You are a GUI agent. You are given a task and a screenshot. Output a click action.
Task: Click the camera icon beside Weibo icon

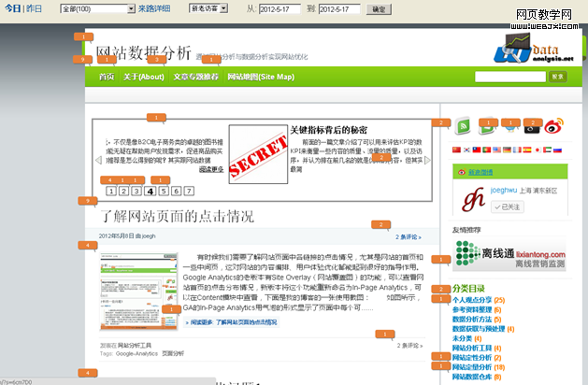click(532, 128)
